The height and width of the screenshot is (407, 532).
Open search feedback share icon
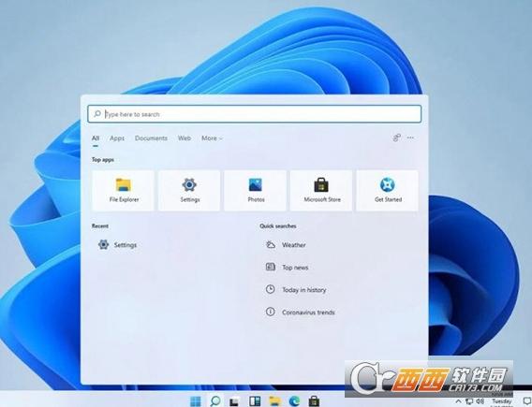click(x=396, y=138)
